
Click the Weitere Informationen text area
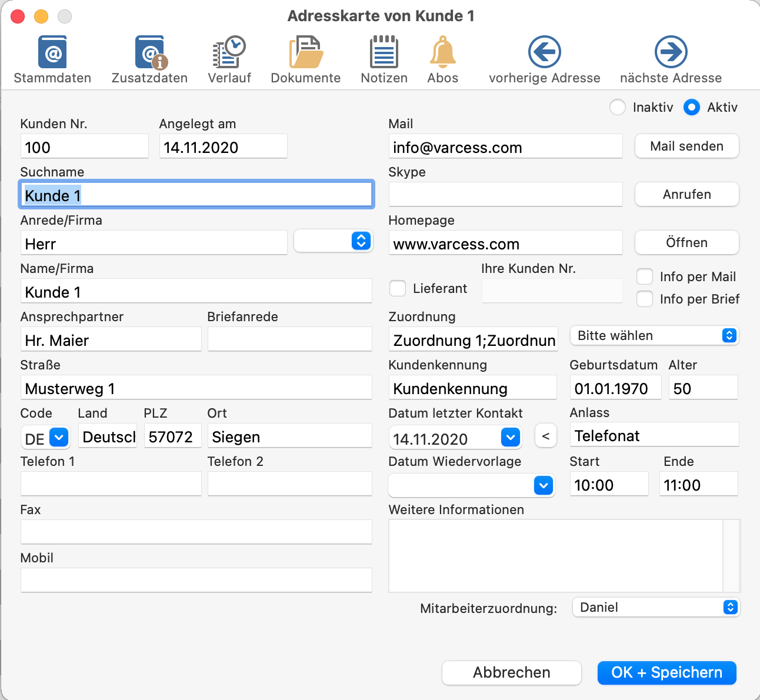pyautogui.click(x=556, y=555)
